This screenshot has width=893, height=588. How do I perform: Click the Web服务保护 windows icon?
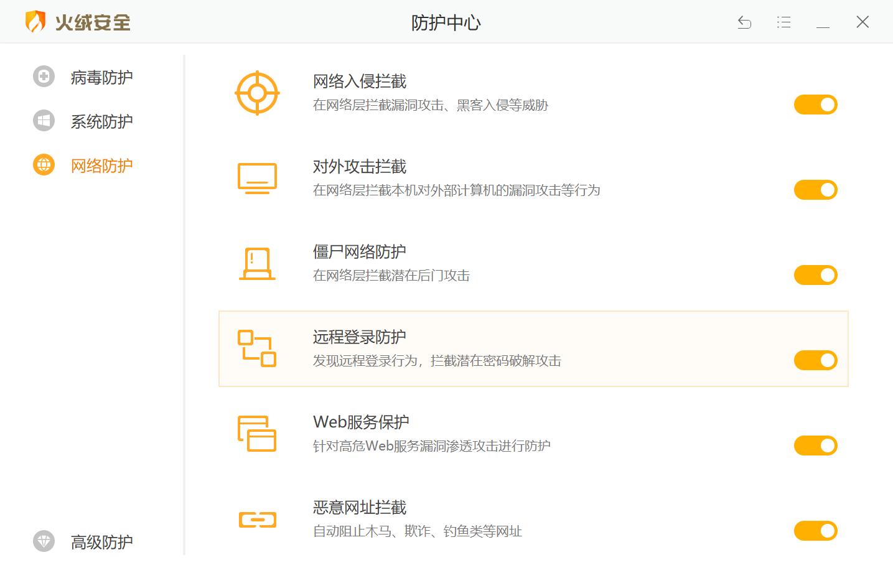(x=256, y=434)
